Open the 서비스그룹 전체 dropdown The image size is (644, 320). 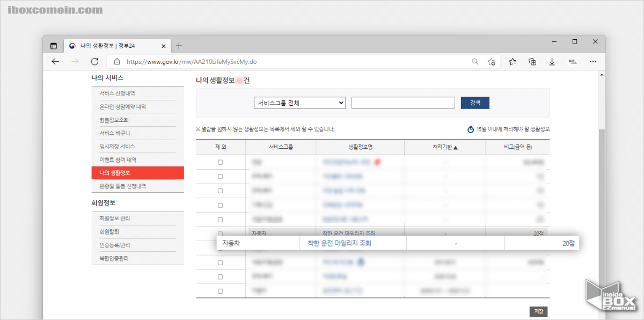(x=299, y=103)
